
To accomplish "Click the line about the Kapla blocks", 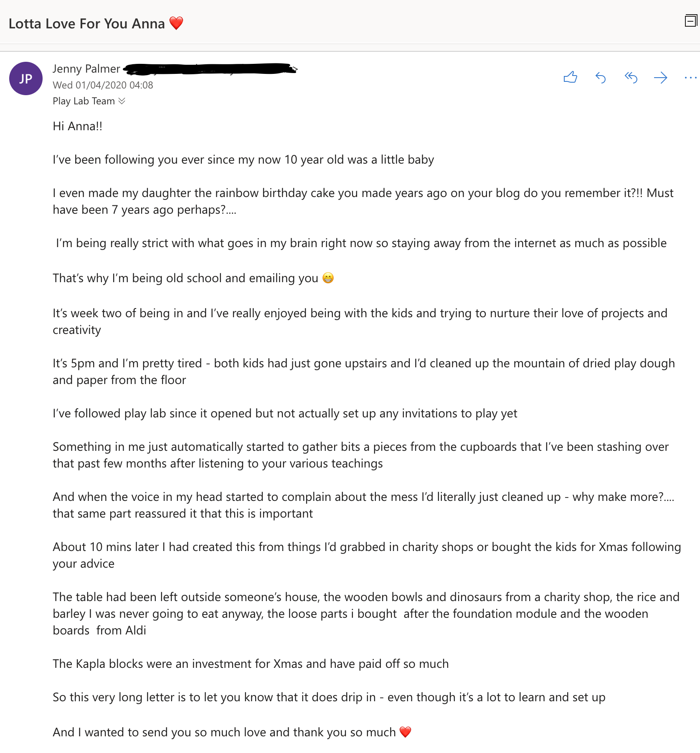I will [x=251, y=664].
